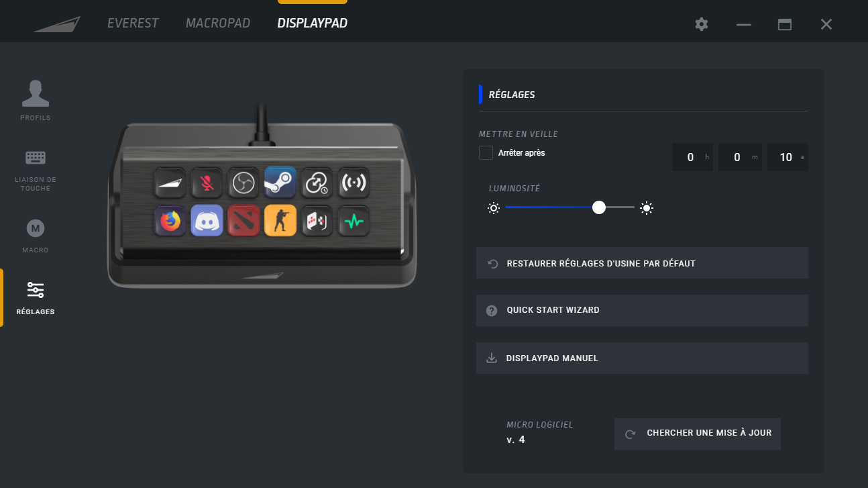The image size is (868, 488).
Task: Click 'Restaurer réglages d'usine par défaut'
Action: click(642, 263)
